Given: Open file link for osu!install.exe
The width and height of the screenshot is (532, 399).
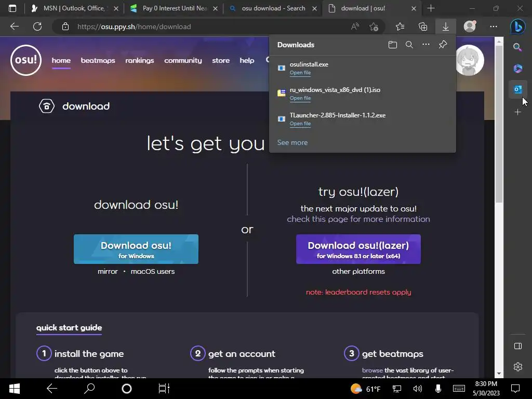Looking at the screenshot, I should (300, 73).
